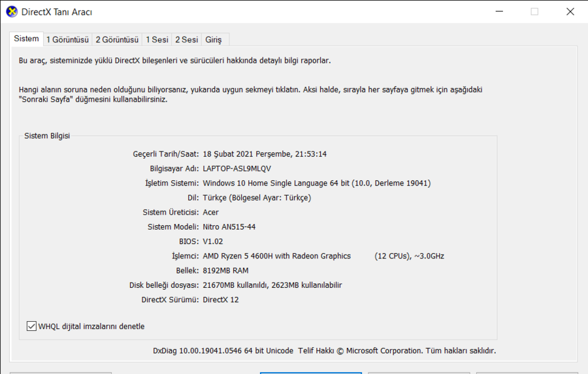This screenshot has width=588, height=374.
Task: Click the Bilgisayar Adı label
Action: pyautogui.click(x=174, y=168)
